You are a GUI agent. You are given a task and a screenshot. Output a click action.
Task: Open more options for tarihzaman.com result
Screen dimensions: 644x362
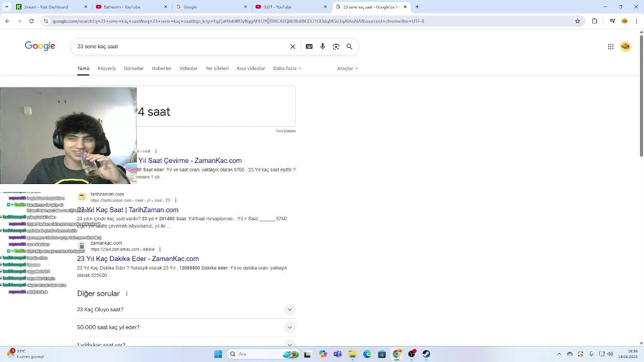(176, 200)
